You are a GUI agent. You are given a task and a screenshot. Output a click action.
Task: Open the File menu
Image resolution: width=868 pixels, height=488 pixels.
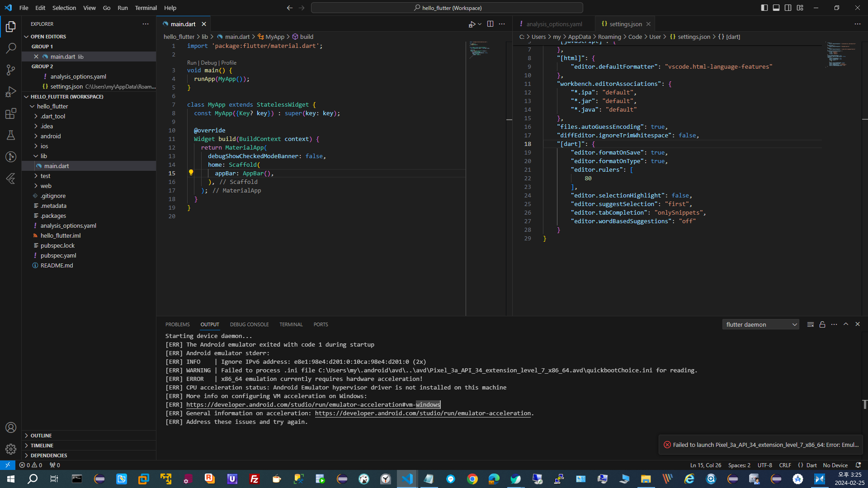(24, 8)
